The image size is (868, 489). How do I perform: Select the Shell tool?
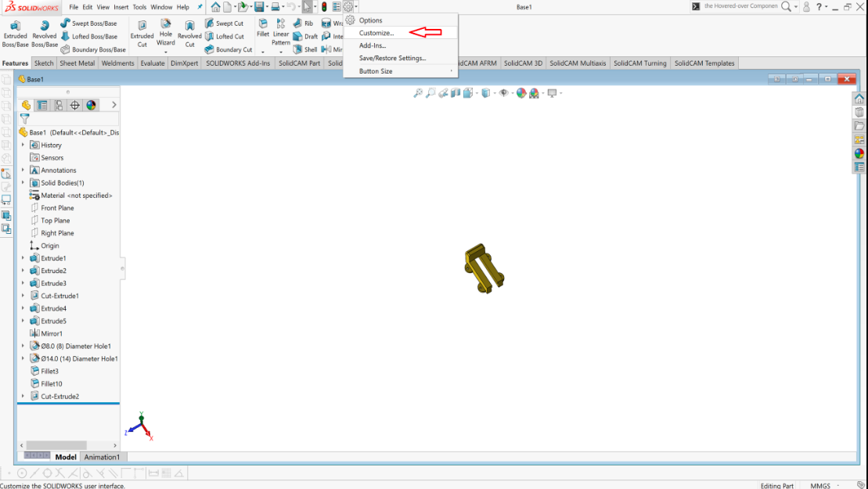click(305, 49)
